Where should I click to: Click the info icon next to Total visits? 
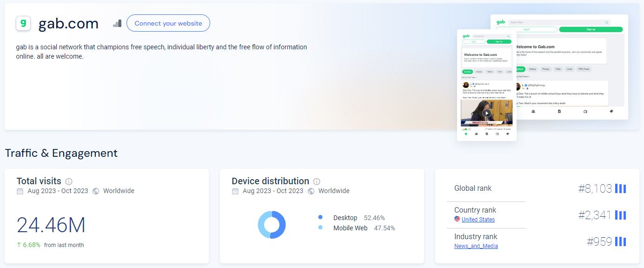69,181
